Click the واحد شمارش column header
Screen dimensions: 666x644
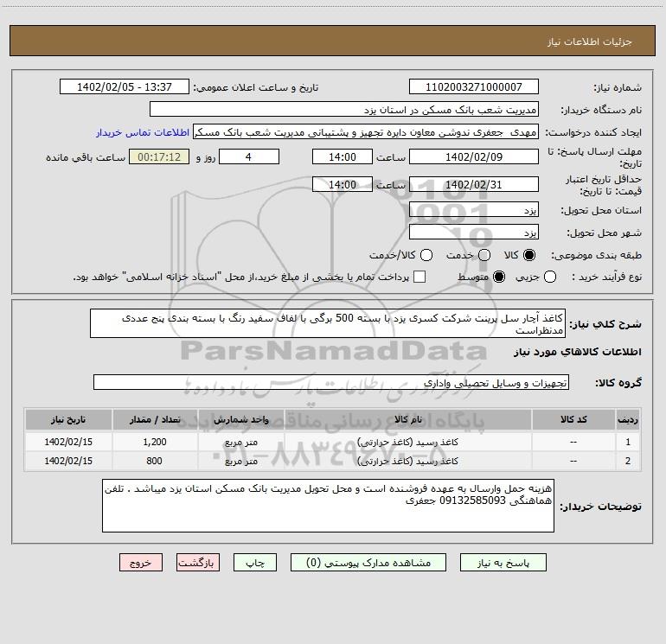240,419
